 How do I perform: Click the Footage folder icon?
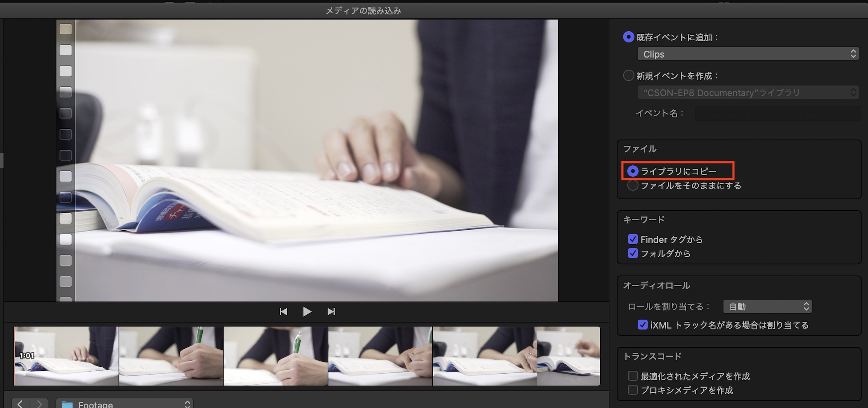(67, 405)
